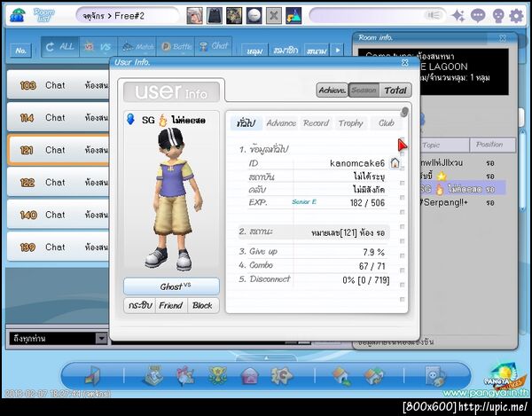Click the สมาชิก column header
532x416 pixels.
click(x=286, y=51)
